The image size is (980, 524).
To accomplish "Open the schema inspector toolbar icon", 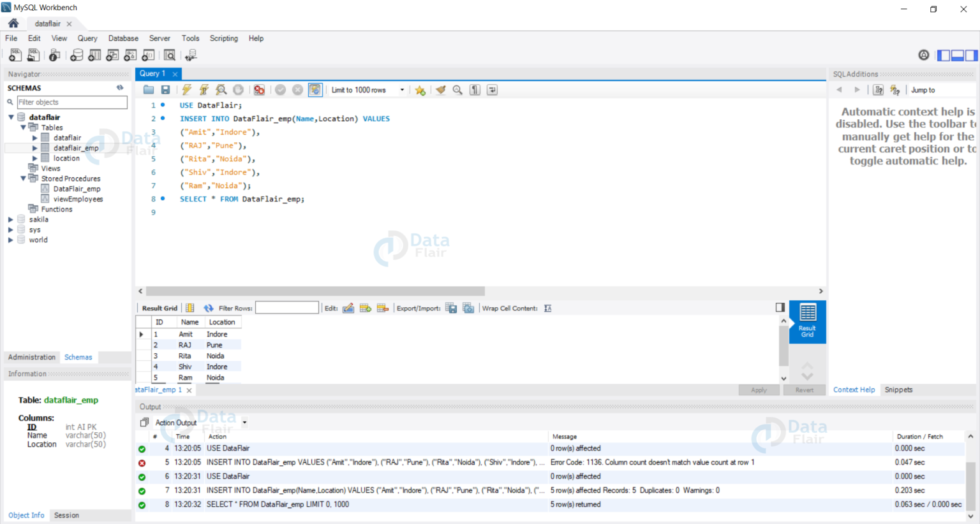I will (55, 55).
